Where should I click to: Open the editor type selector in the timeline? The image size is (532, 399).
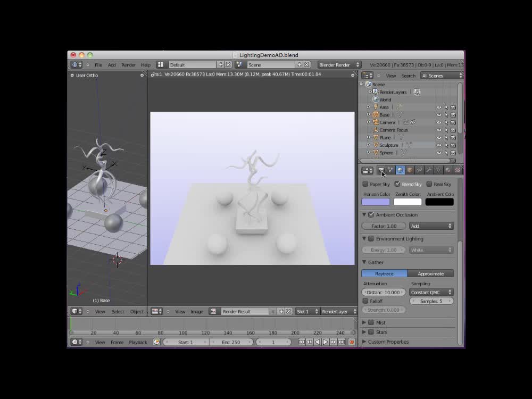pyautogui.click(x=75, y=342)
